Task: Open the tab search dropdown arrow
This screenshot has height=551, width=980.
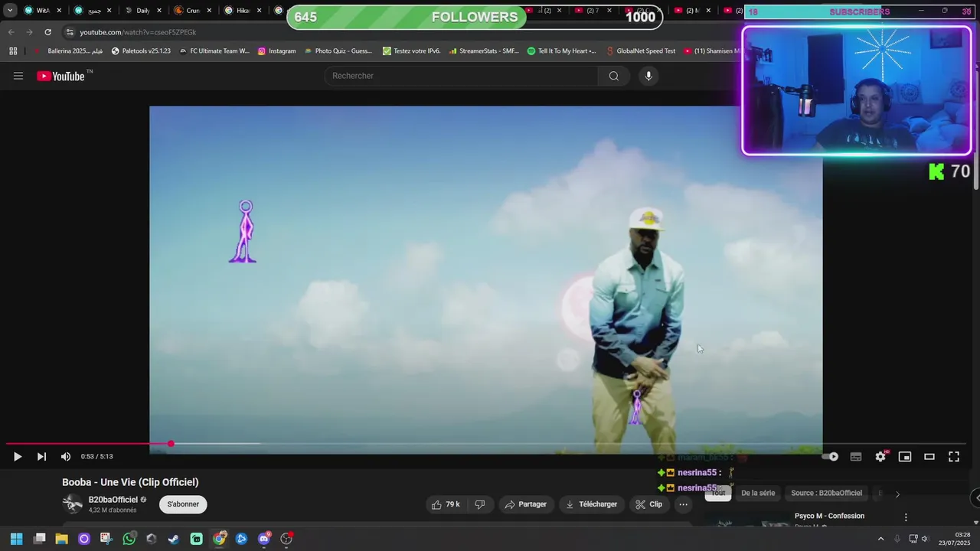Action: coord(10,11)
